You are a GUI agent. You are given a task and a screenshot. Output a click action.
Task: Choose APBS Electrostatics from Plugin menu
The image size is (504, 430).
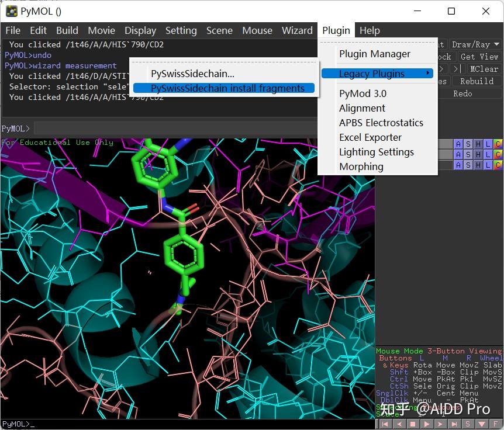click(x=381, y=123)
